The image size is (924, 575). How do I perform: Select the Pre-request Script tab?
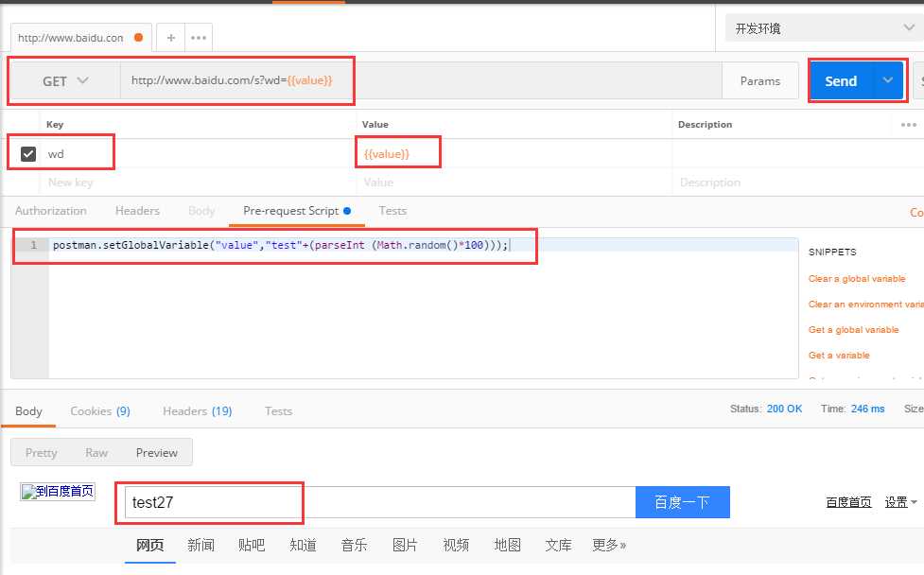296,211
